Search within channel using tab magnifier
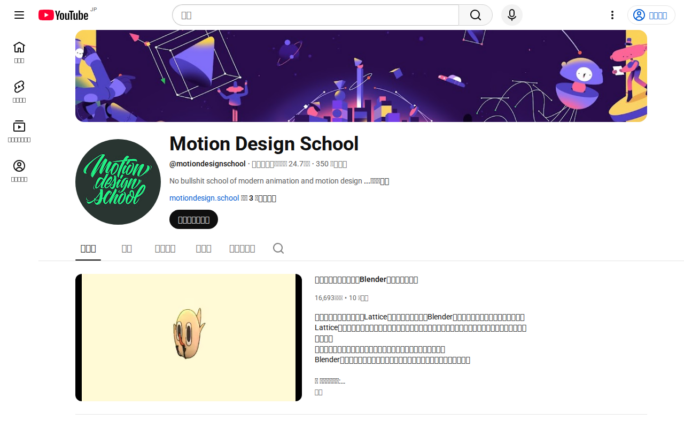The width and height of the screenshot is (684, 428). (278, 248)
